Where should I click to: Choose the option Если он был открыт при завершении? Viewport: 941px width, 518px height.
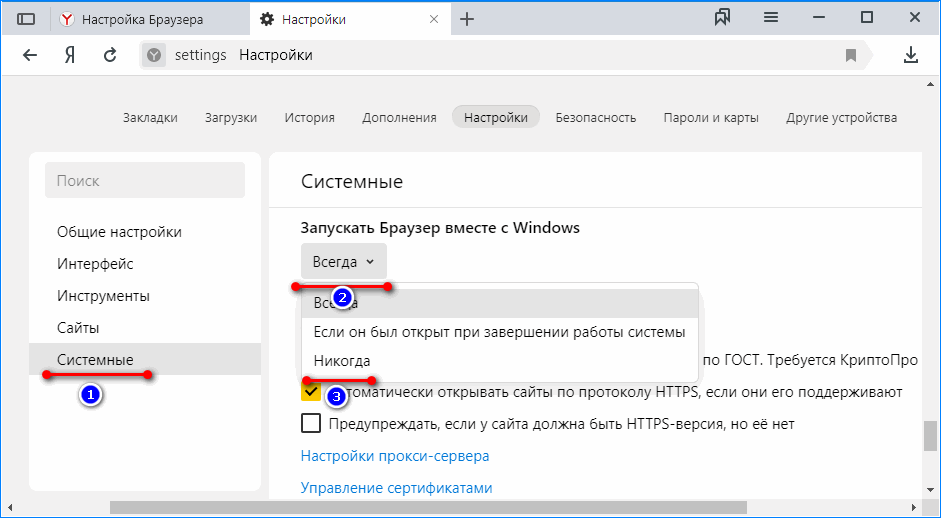498,331
